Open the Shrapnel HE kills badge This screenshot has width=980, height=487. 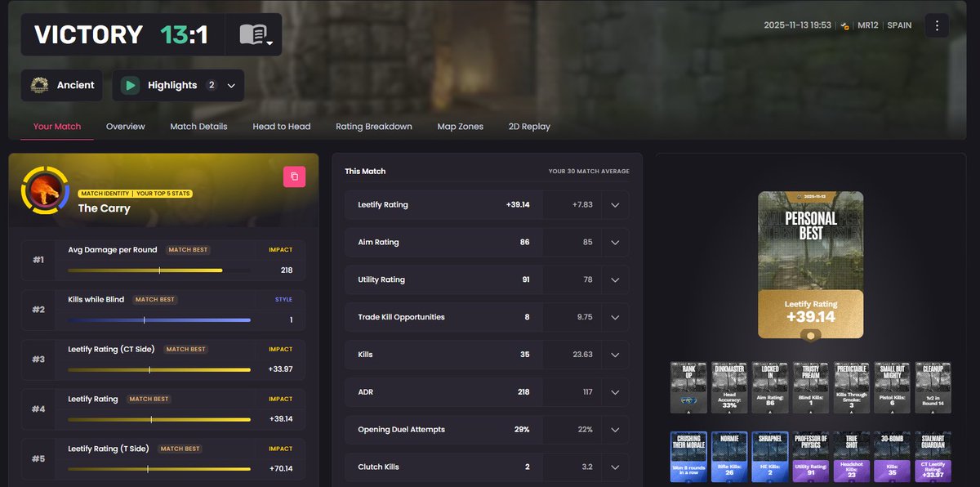click(x=769, y=457)
